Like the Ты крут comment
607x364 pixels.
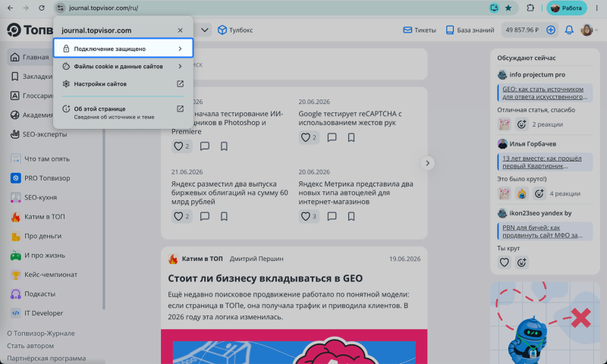tap(504, 262)
